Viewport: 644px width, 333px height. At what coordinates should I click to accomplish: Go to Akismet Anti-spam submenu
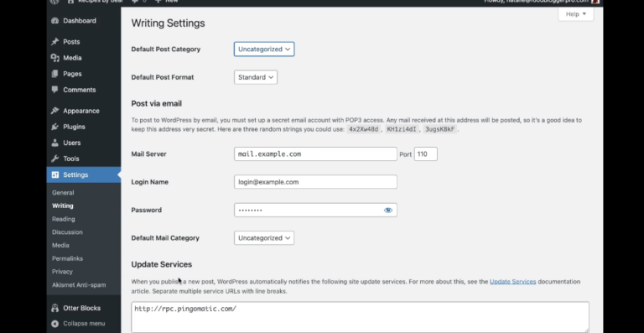click(x=79, y=284)
